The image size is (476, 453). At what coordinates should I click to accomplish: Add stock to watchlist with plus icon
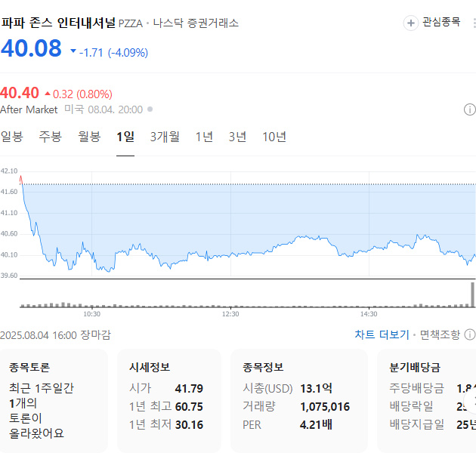pos(411,23)
